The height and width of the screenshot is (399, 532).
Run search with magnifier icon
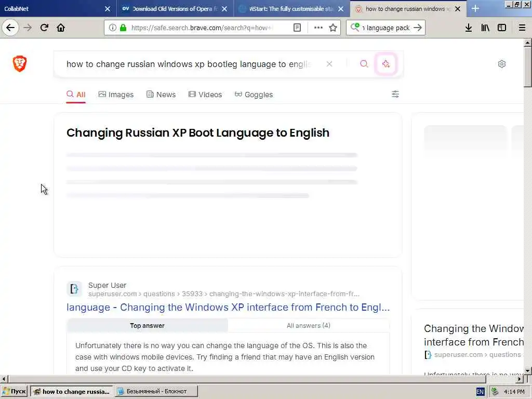364,64
